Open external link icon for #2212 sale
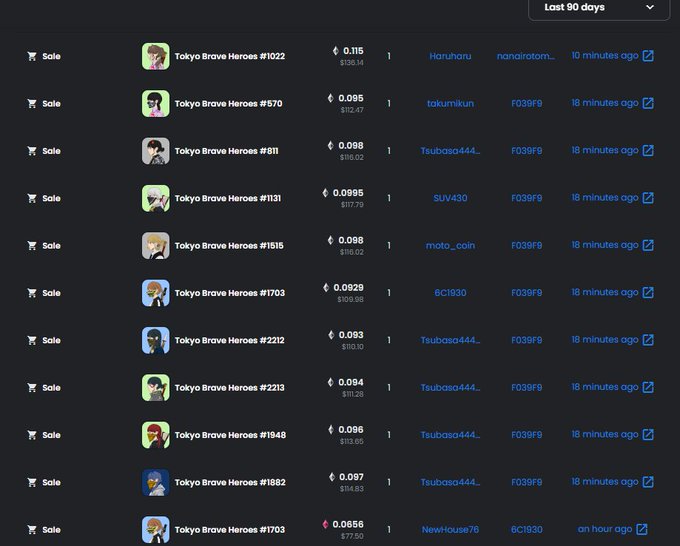This screenshot has height=546, width=680. [x=648, y=340]
